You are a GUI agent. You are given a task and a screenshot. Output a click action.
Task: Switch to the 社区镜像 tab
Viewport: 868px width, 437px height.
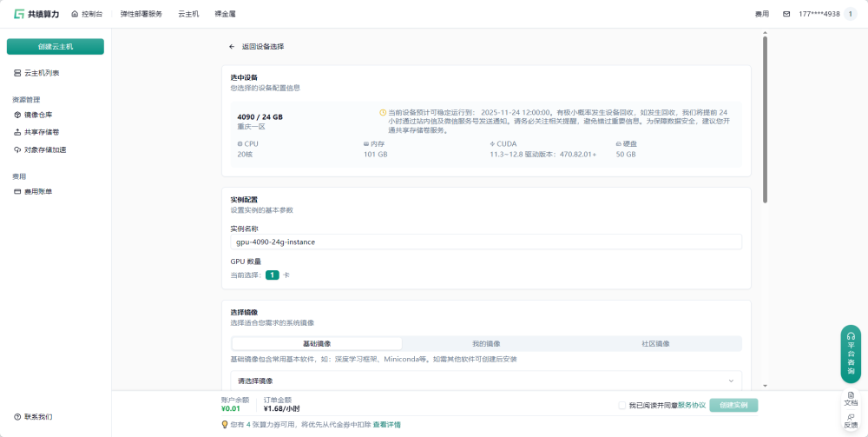tap(656, 343)
